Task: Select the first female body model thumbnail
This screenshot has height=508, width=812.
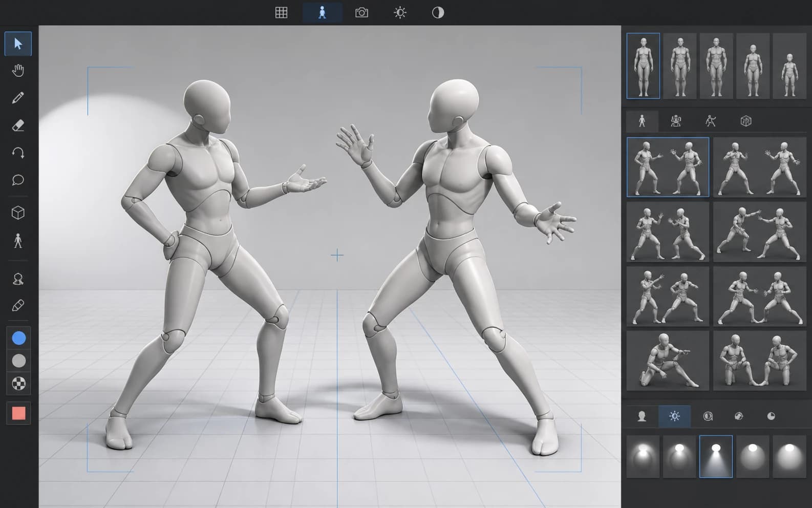Action: point(643,66)
